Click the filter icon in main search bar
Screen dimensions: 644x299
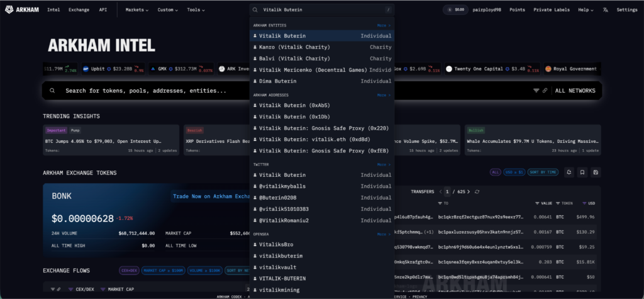[536, 91]
